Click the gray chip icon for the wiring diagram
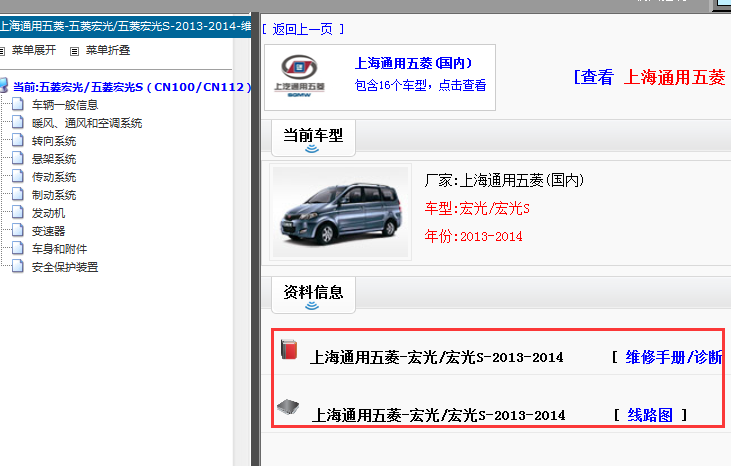Viewport: 731px width, 466px height. click(288, 407)
